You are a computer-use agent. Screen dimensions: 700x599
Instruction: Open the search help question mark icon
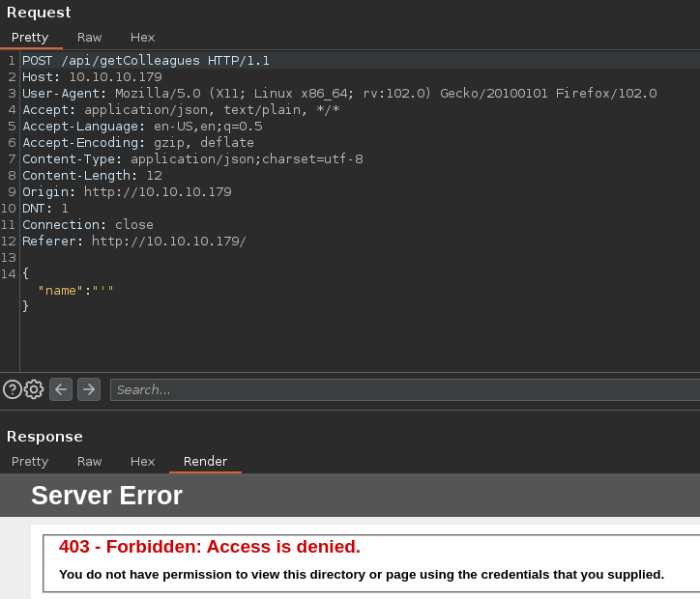pyautogui.click(x=13, y=389)
